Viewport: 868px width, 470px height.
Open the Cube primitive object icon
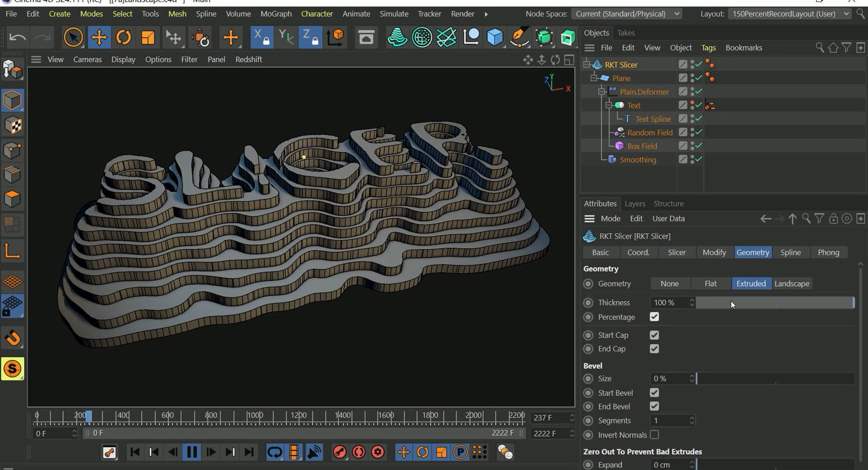[495, 37]
